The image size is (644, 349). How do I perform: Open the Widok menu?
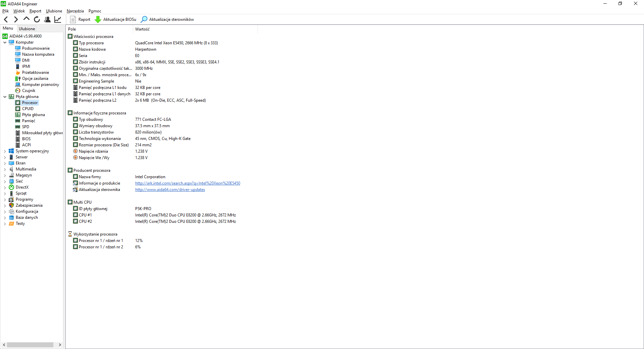19,11
